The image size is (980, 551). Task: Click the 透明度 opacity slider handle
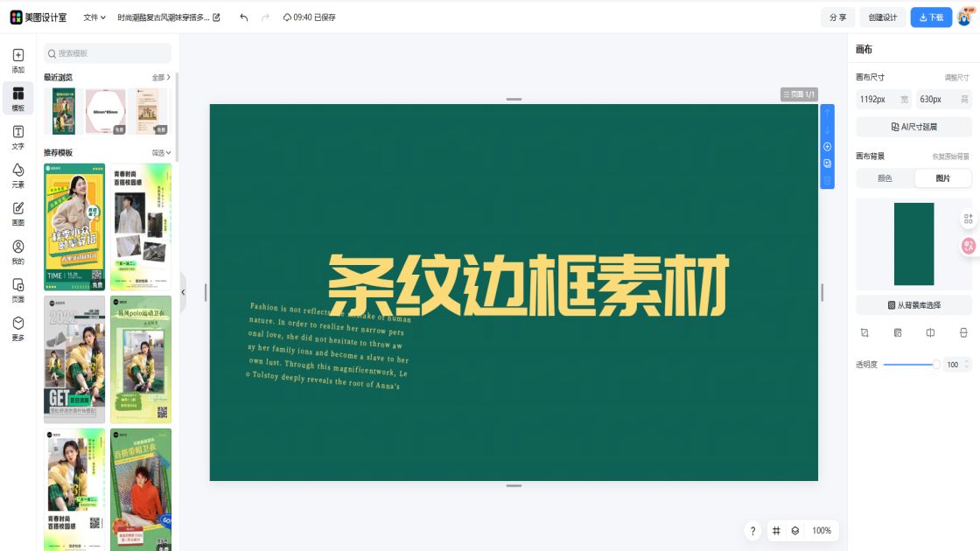click(936, 365)
